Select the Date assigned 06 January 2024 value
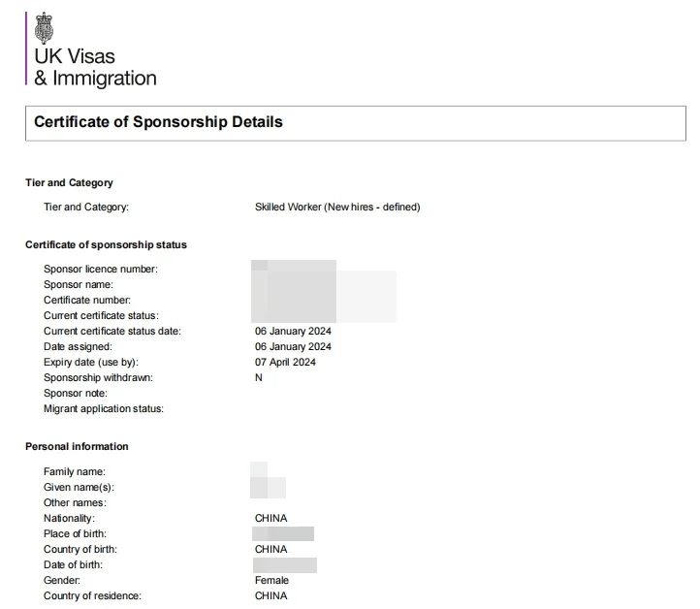Screen dimensions: 700x609 point(293,347)
